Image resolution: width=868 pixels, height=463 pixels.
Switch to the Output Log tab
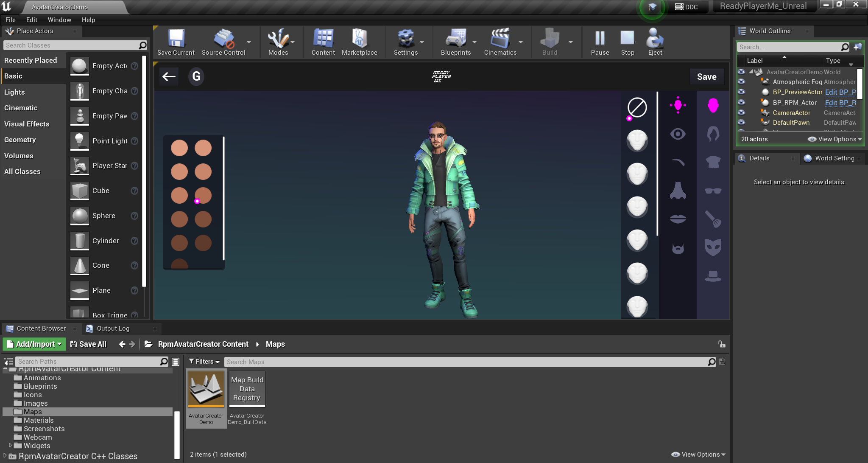pos(113,328)
